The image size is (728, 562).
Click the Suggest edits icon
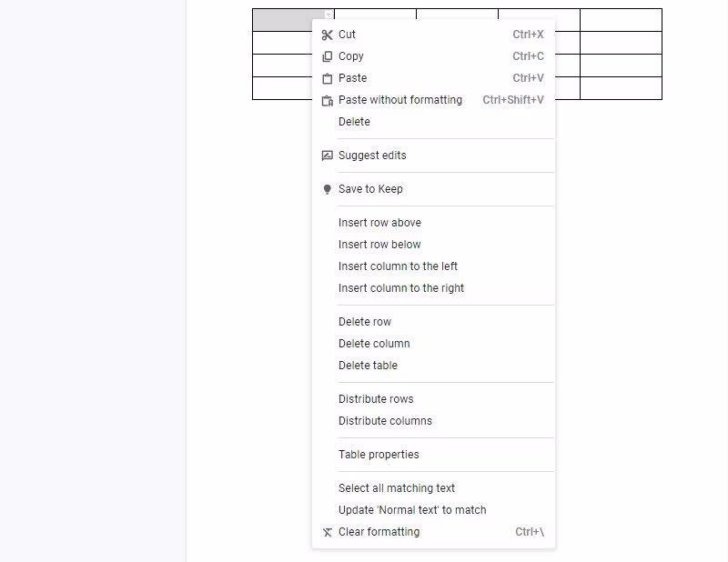(328, 156)
